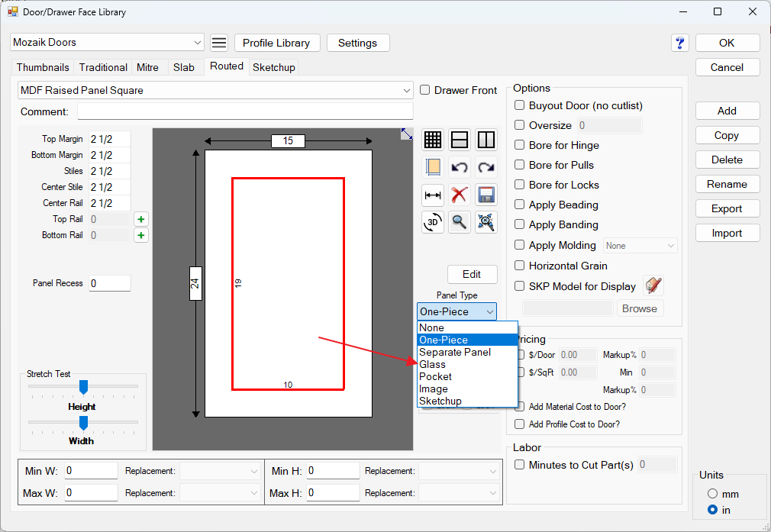Open the Mozaik Doors library dropdown
The width and height of the screenshot is (771, 532).
click(198, 43)
